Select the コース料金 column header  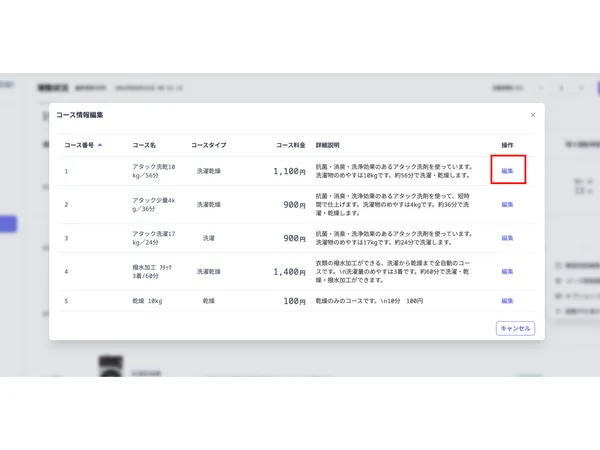tap(290, 145)
